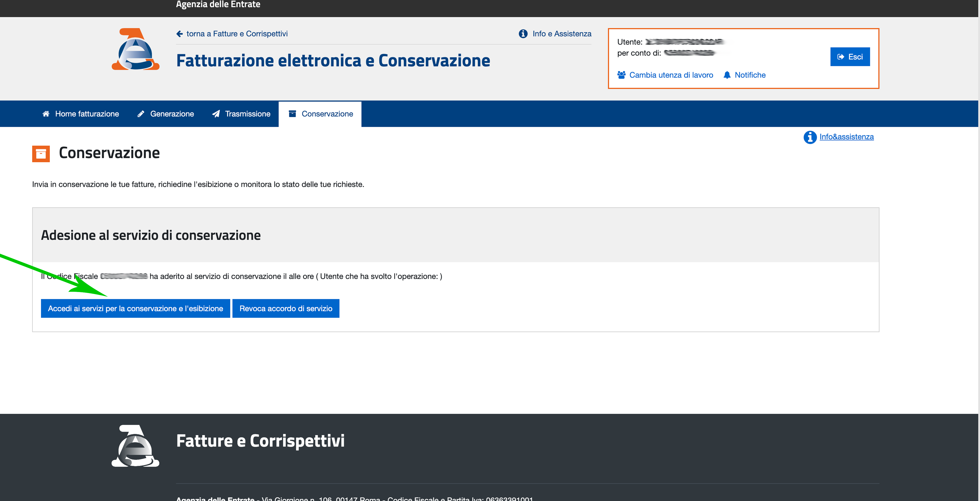Viewport: 980px width, 501px height.
Task: Switch to the Generazione menu item
Action: 172,114
